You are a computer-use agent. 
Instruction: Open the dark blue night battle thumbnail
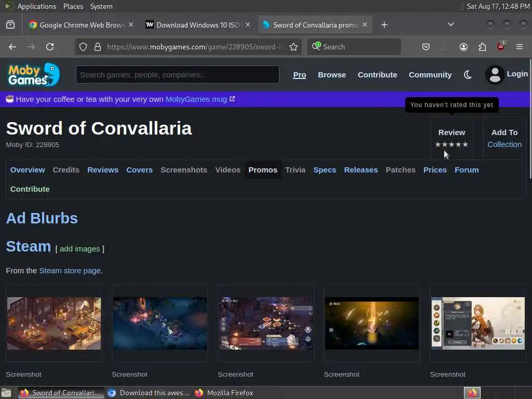click(x=160, y=323)
